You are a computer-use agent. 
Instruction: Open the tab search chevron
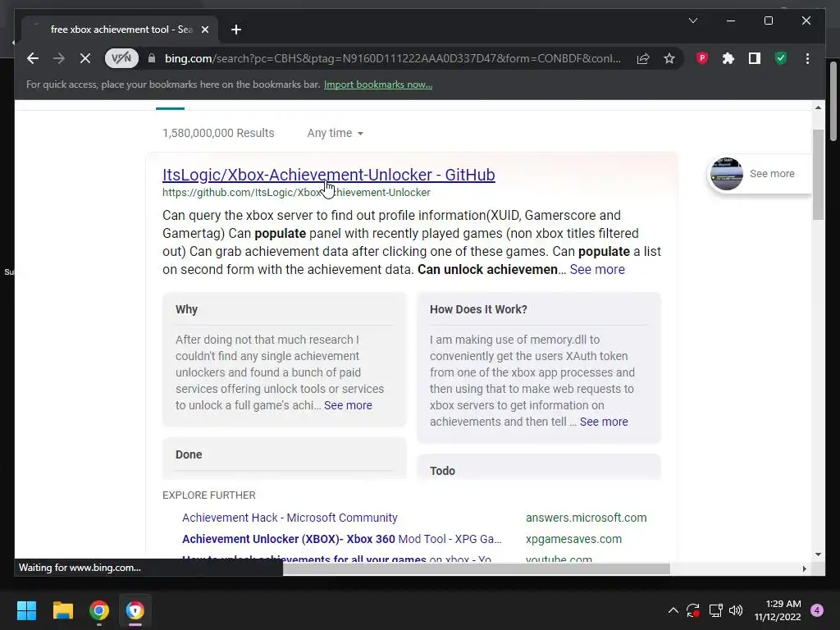(x=692, y=21)
